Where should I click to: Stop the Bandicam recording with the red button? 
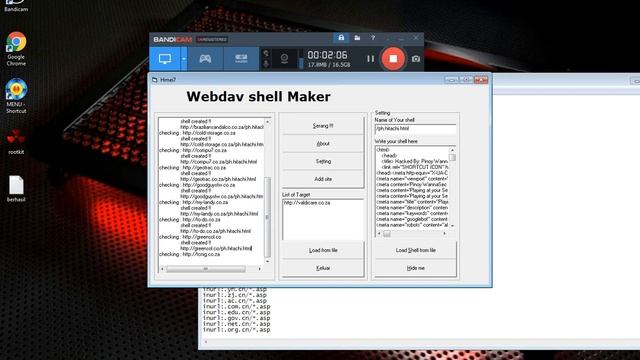pyautogui.click(x=393, y=59)
